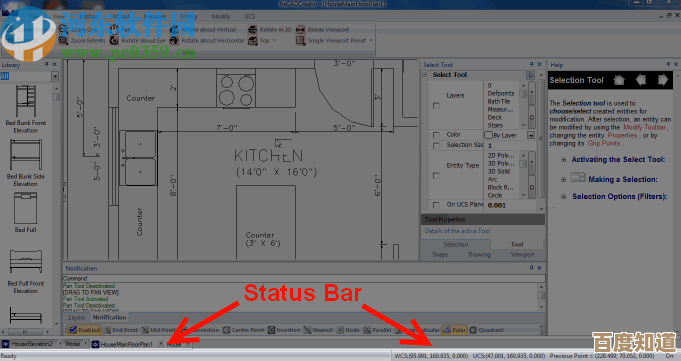Select the Bed Full library thumbnail
Screen dimensions: 681x361
point(26,208)
